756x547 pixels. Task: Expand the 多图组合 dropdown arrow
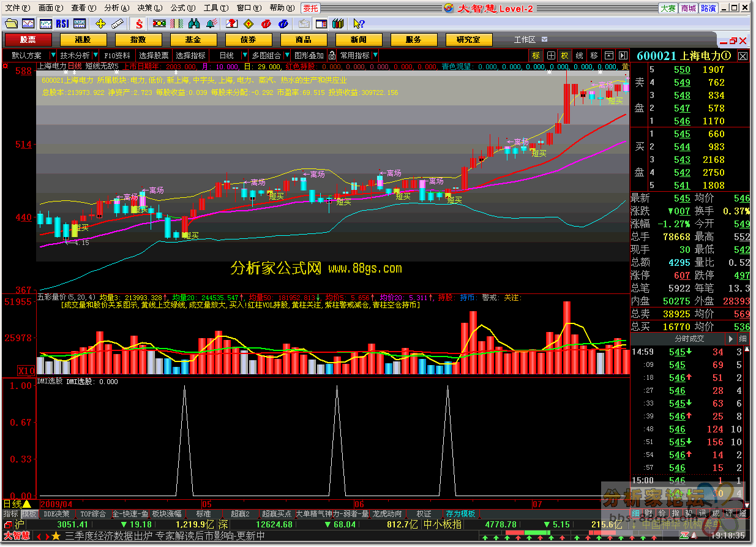[x=286, y=55]
